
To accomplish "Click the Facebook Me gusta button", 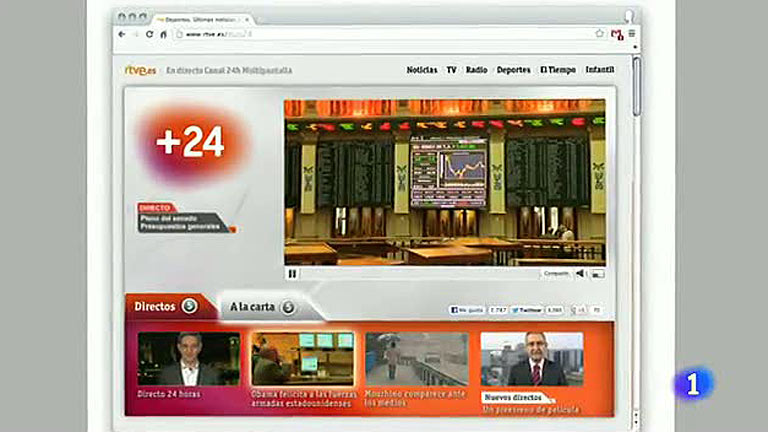I will tap(467, 310).
